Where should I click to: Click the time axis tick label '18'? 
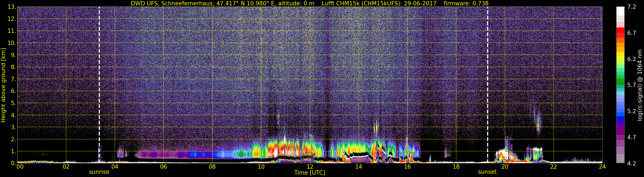point(456,167)
